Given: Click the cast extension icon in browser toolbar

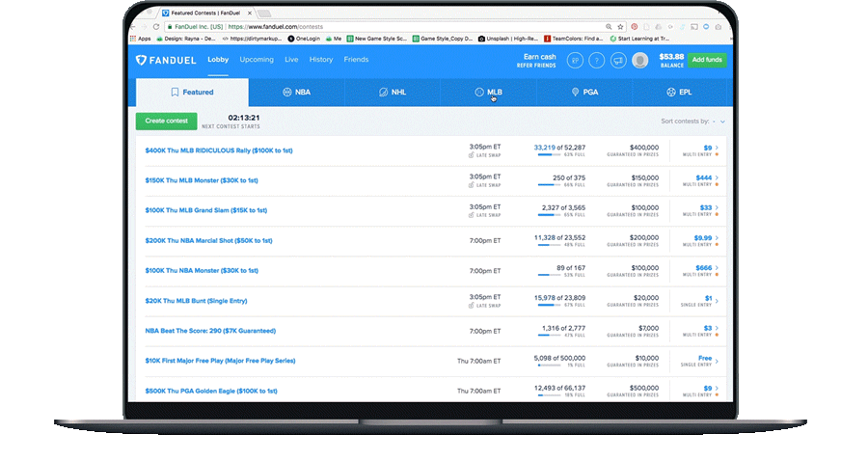Looking at the screenshot, I should click(694, 27).
